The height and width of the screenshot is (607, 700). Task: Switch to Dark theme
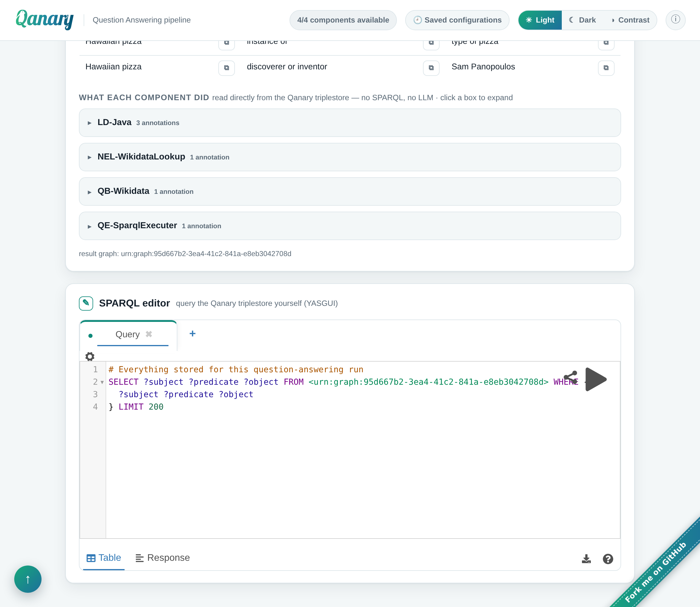click(583, 20)
